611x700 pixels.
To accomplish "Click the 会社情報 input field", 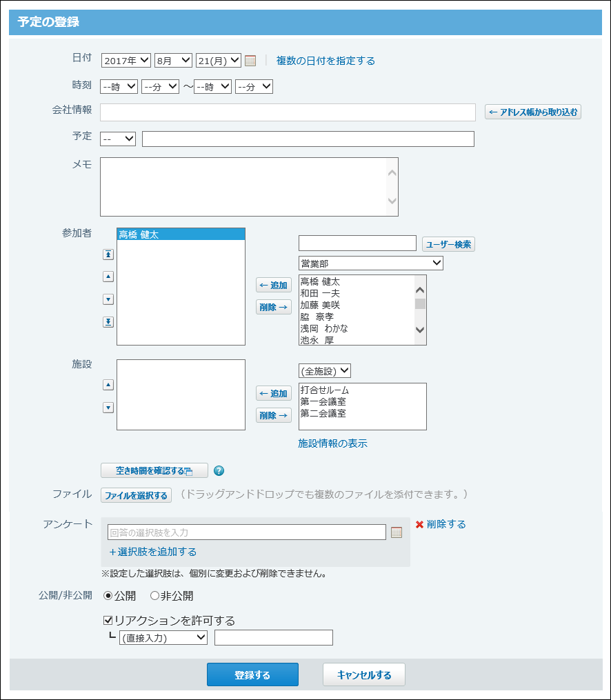I will click(x=288, y=112).
